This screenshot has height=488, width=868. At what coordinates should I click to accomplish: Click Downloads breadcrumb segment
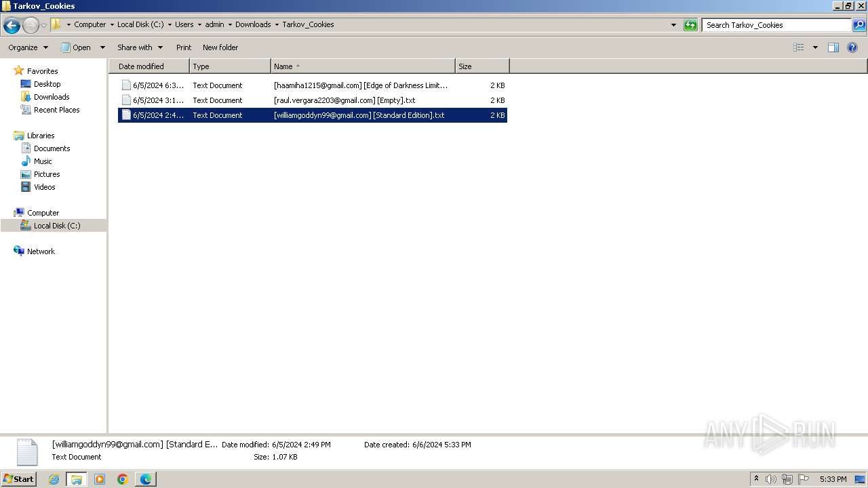[x=253, y=24]
